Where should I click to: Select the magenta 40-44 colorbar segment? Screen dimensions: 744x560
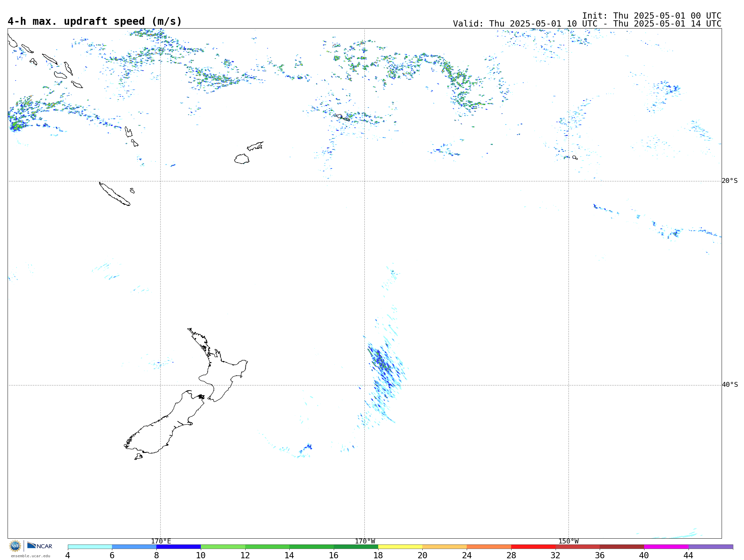click(666, 547)
